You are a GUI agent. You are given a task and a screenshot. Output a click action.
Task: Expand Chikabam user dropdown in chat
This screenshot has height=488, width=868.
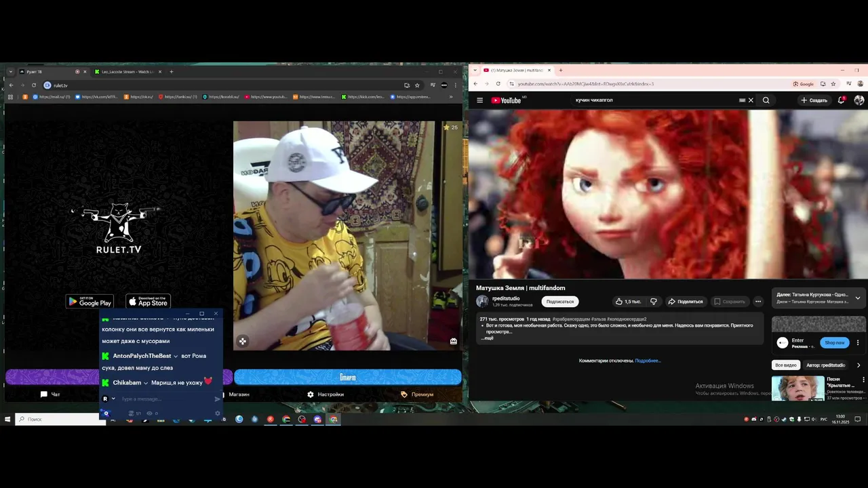pos(146,383)
